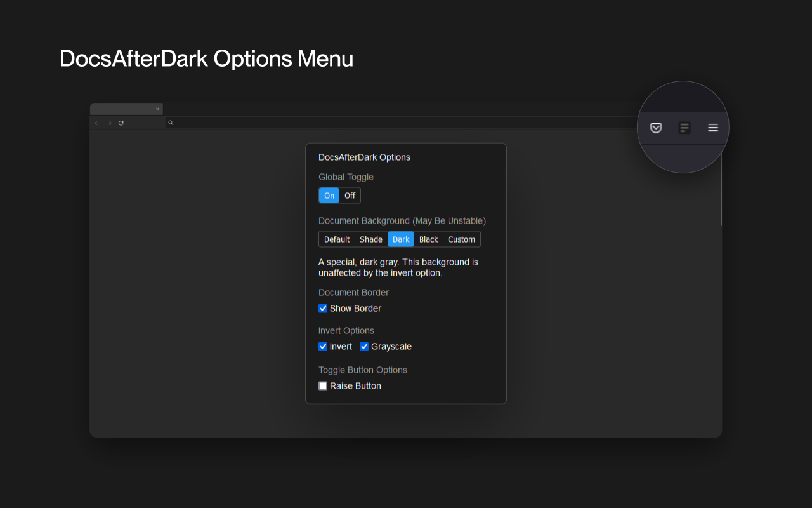Turn the Global Toggle Off
The width and height of the screenshot is (812, 508).
[x=350, y=195]
